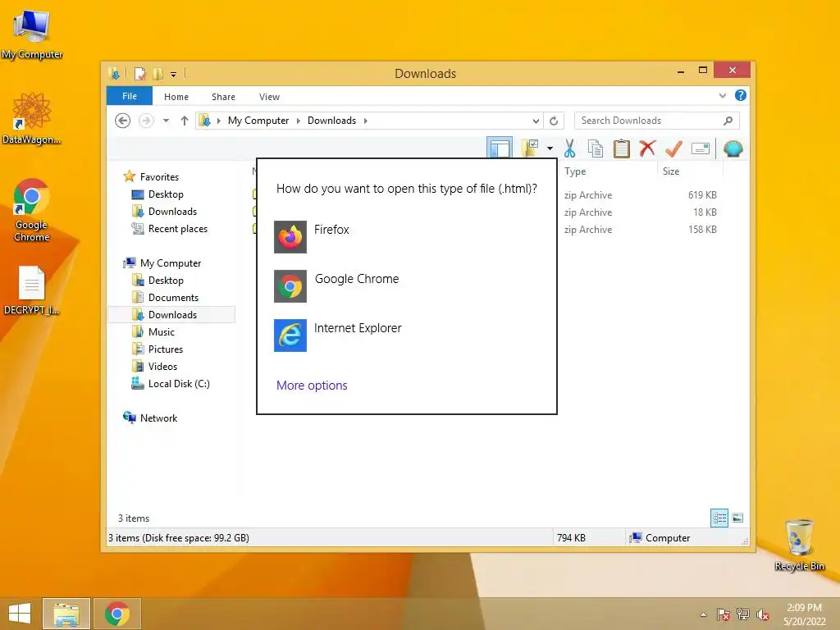Go up one folder level
The height and width of the screenshot is (630, 840).
(x=185, y=121)
